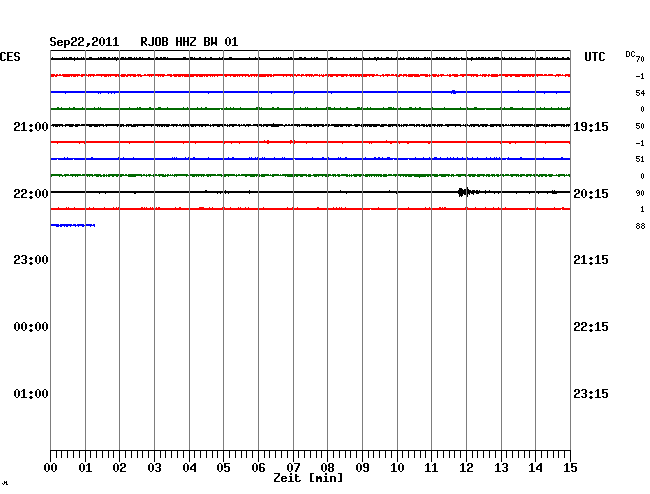Click the UTC time label 22:15
The height and width of the screenshot is (494, 650).
click(591, 327)
